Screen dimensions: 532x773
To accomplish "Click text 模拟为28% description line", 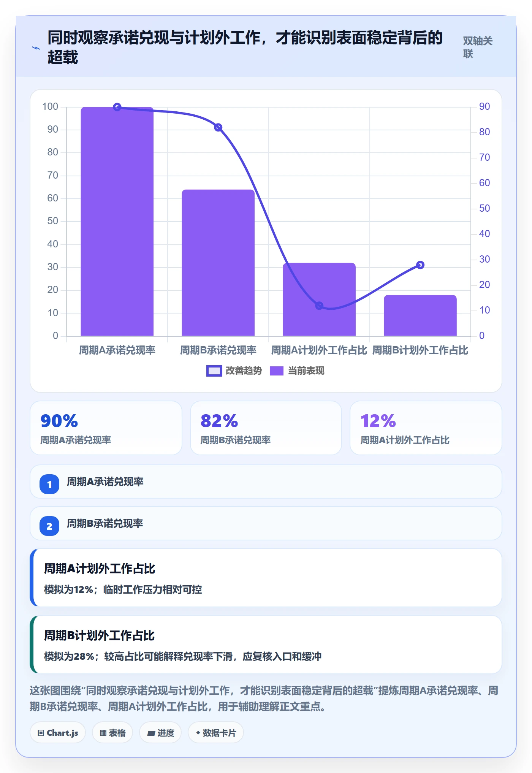I will [x=183, y=656].
